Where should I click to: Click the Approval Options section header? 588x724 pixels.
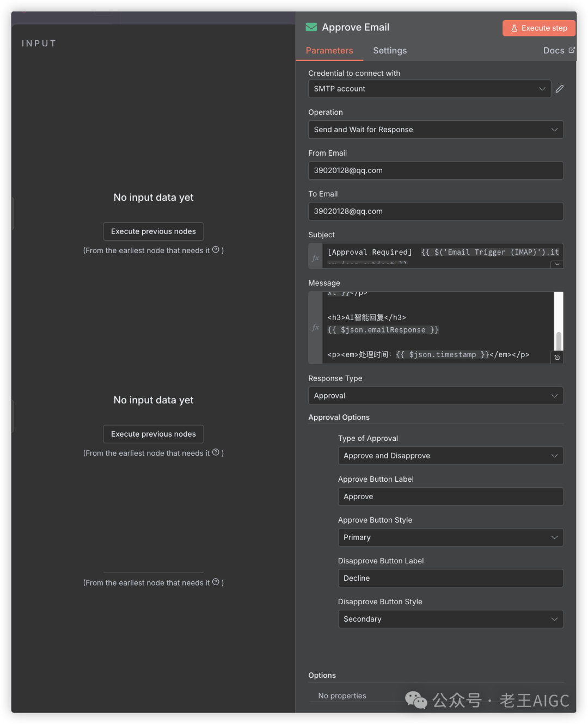tap(339, 418)
